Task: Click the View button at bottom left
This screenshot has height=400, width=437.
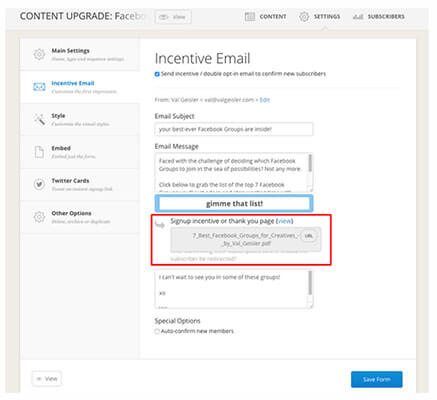Action: [x=47, y=379]
